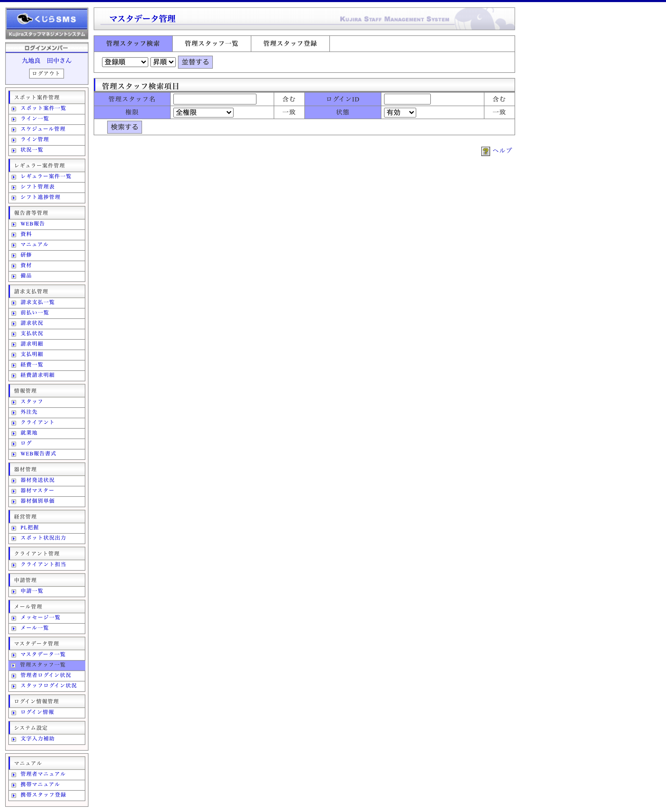Click the help question-mark icon

click(485, 151)
